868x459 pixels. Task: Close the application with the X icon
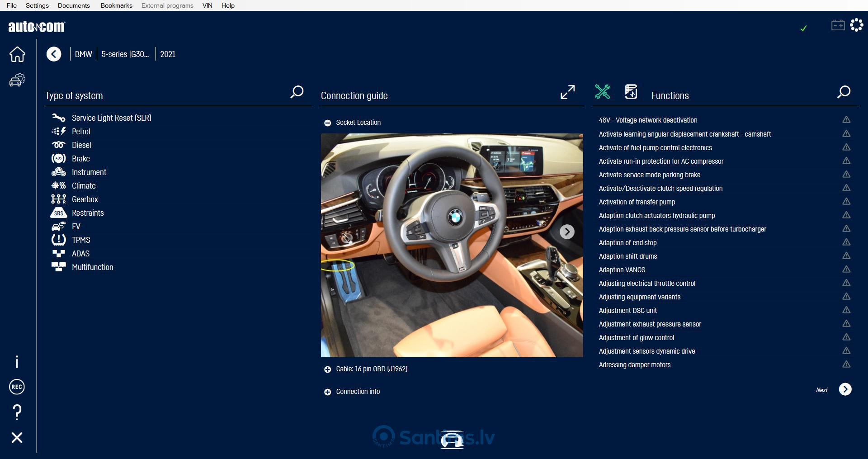pos(17,437)
